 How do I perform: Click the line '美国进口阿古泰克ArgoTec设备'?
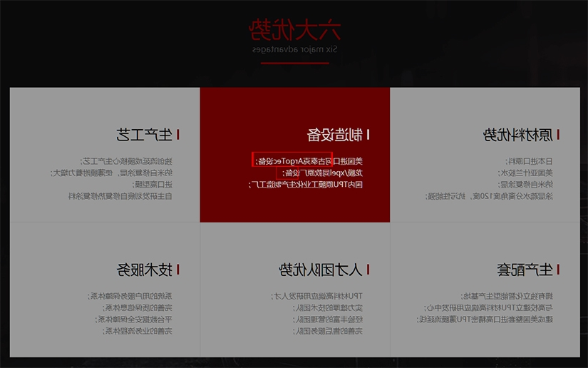309,161
